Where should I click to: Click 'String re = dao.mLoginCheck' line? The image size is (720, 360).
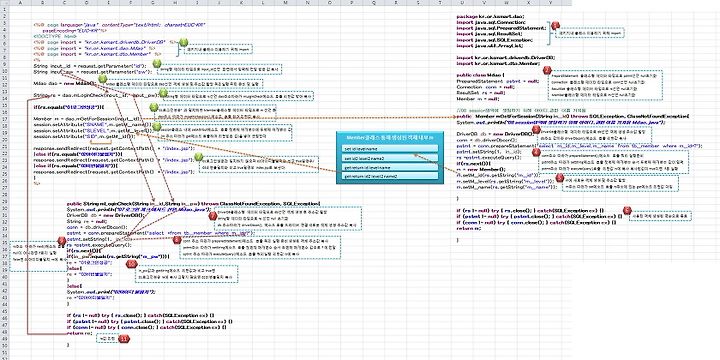coord(96,96)
